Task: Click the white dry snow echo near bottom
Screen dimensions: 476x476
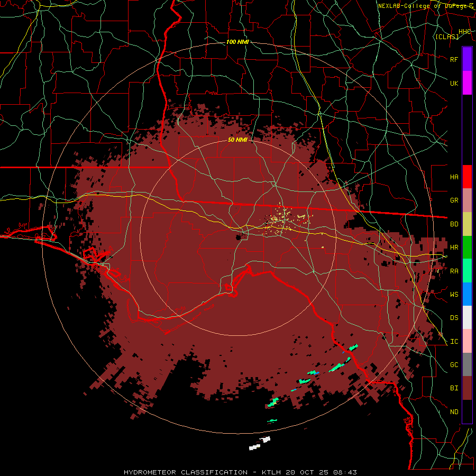Action: (260, 443)
